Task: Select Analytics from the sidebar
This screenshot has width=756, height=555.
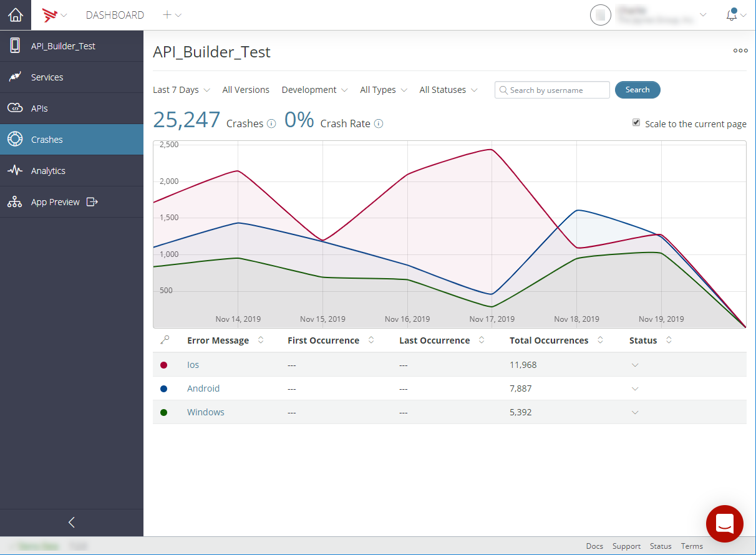Action: click(49, 170)
